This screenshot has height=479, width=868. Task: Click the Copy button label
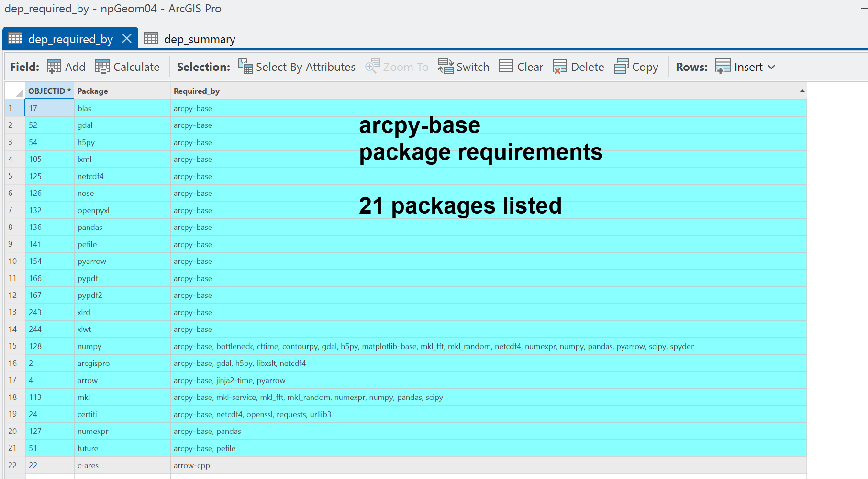pyautogui.click(x=645, y=68)
